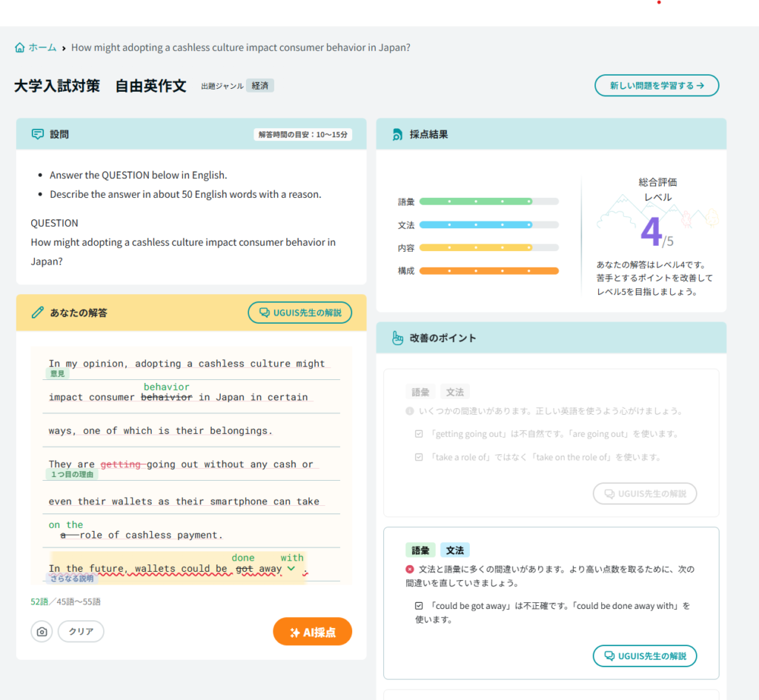The height and width of the screenshot is (700, 759).
Task: Toggle the 'take a role of' correction checkbox
Action: pos(419,457)
